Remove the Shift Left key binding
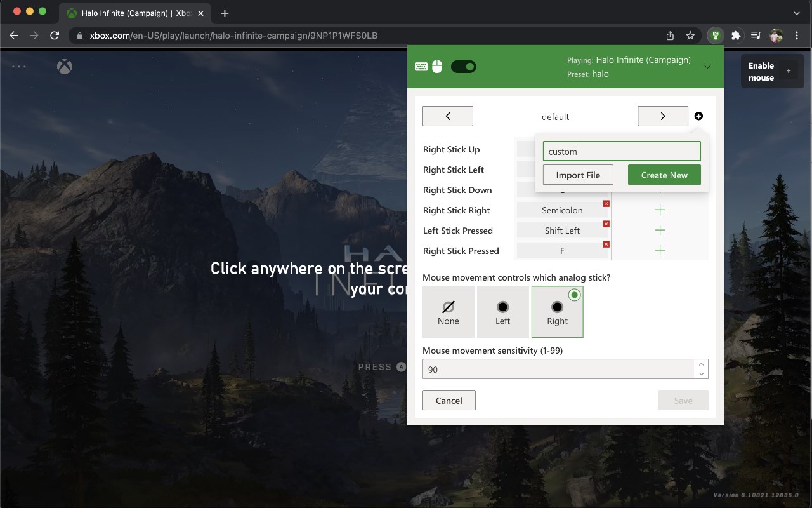This screenshot has height=508, width=812. click(606, 224)
